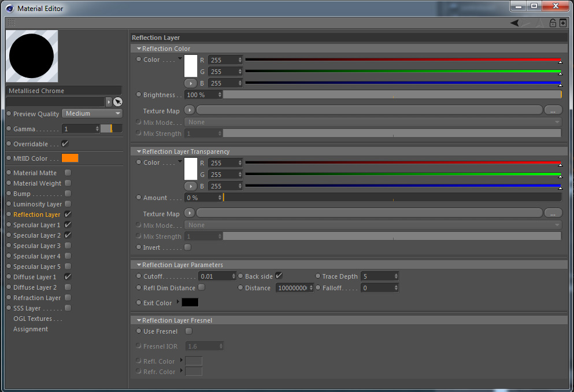Enable the Refraction Layer checkbox
Image resolution: width=574 pixels, height=392 pixels.
[68, 298]
